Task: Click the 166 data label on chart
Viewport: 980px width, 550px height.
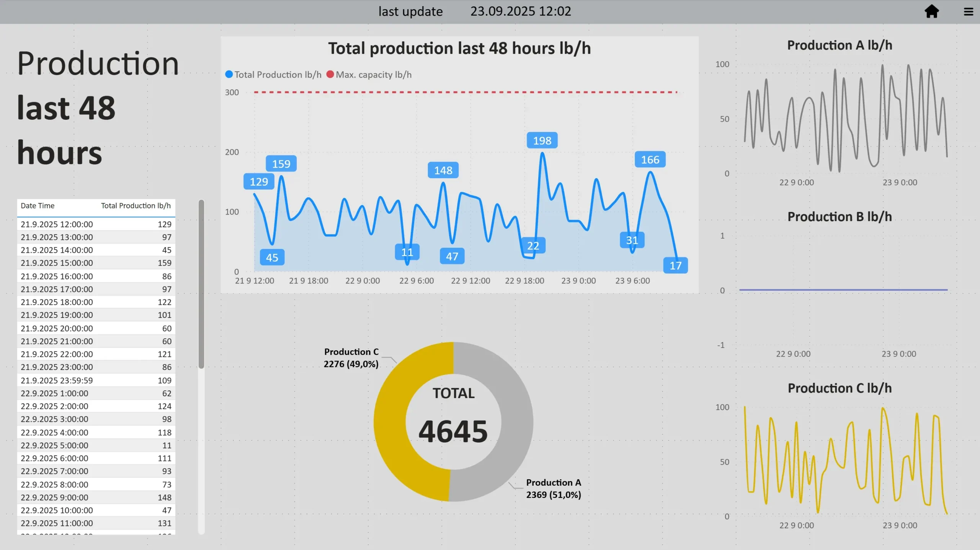Action: (x=650, y=160)
